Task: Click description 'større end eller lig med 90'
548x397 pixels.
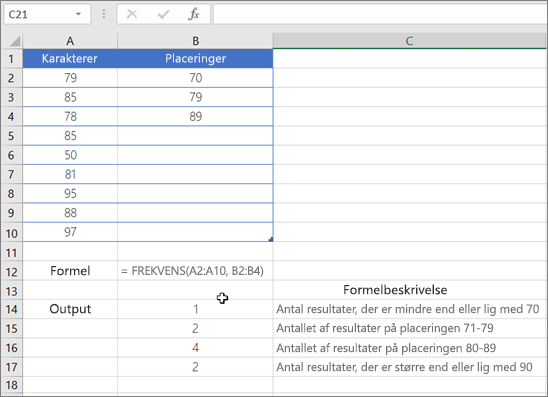Action: point(410,367)
